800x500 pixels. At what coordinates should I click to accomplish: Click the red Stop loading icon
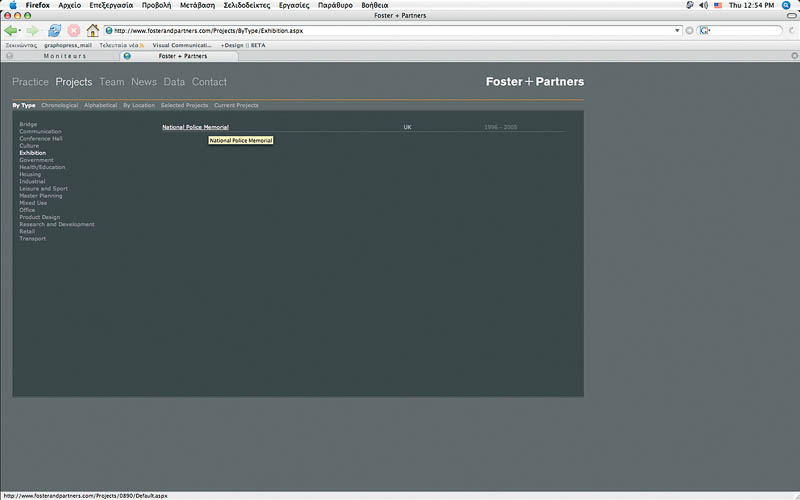[73, 31]
